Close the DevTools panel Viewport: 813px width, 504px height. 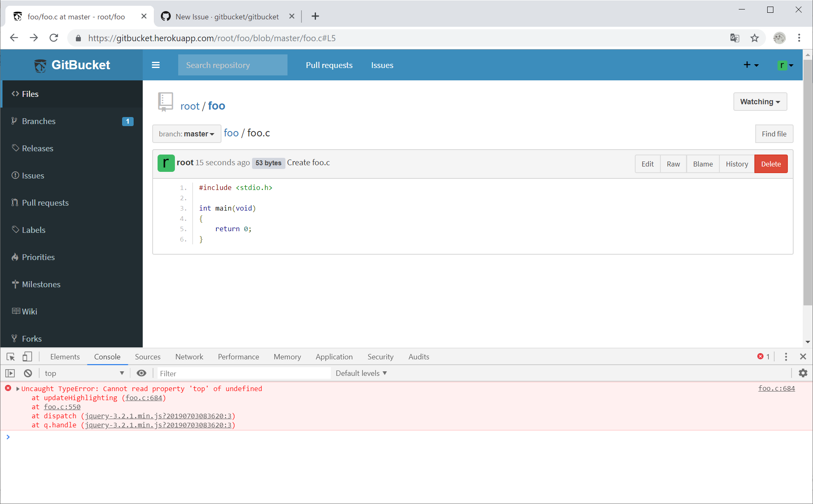click(x=803, y=357)
